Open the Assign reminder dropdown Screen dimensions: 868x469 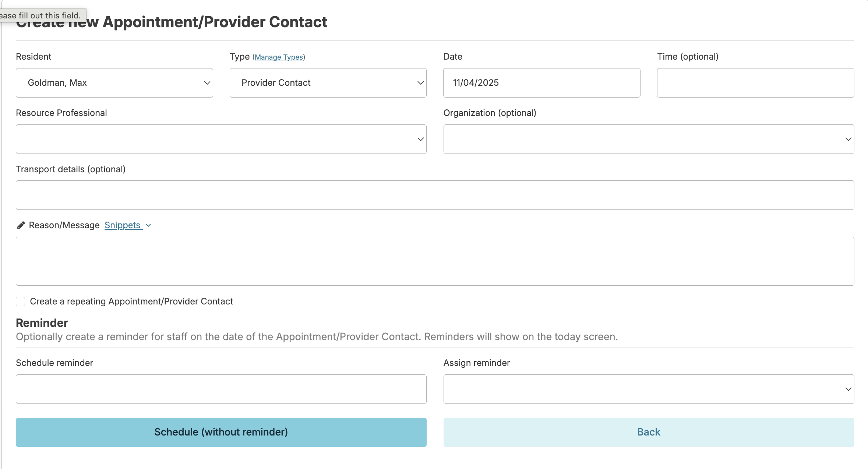[648, 389]
